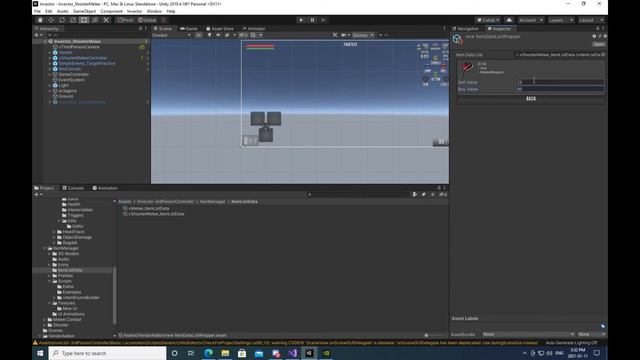Click the Open button in Inspector
The image size is (640, 360).
click(x=599, y=44)
